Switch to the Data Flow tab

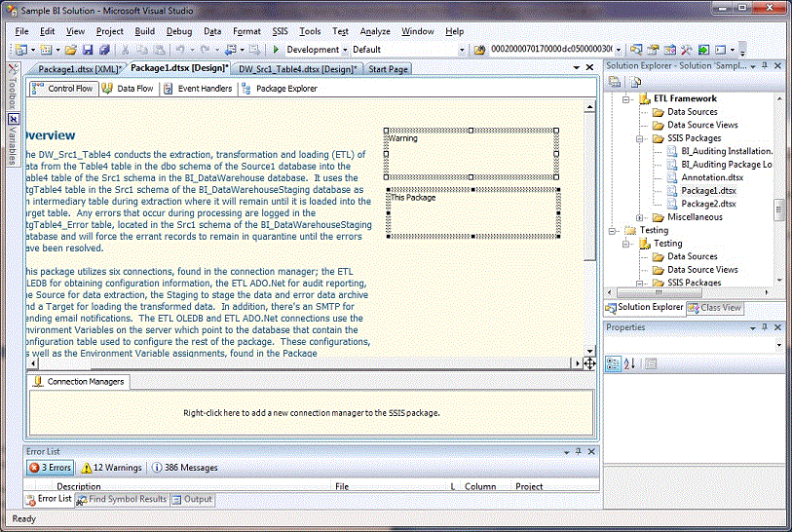click(x=128, y=89)
